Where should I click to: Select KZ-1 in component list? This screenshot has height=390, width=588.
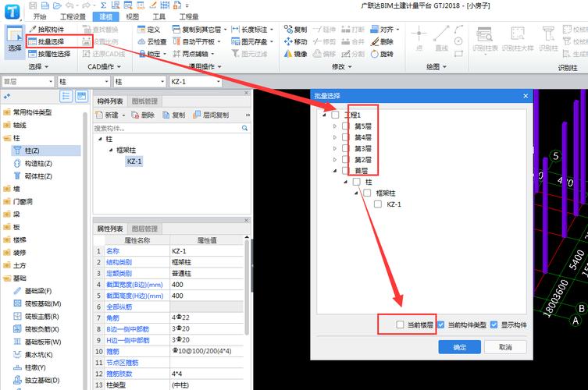click(134, 161)
